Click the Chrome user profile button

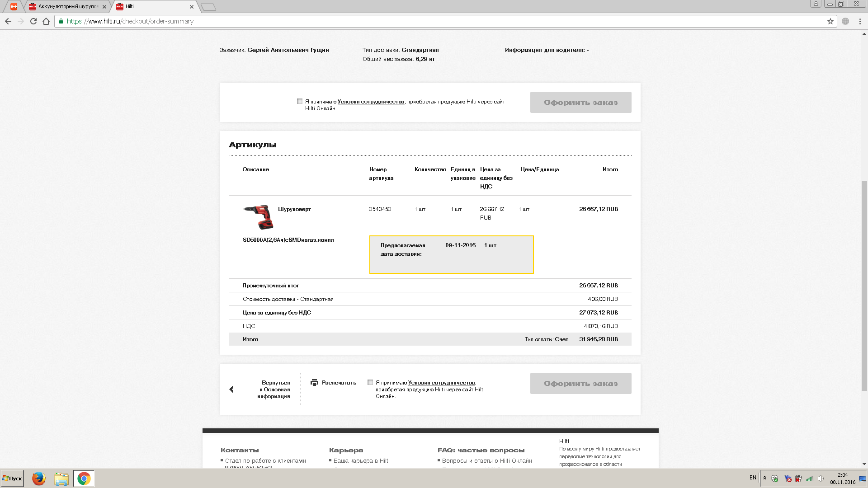816,4
